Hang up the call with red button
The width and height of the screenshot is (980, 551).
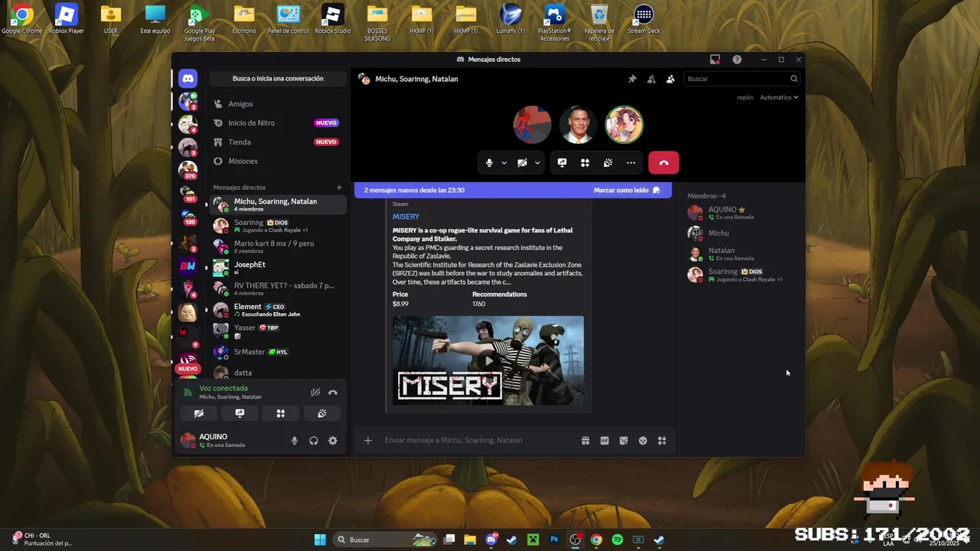[664, 162]
